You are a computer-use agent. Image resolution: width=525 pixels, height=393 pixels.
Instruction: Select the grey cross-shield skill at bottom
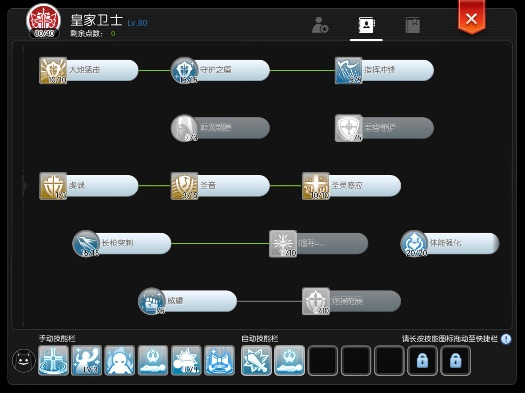(x=316, y=301)
